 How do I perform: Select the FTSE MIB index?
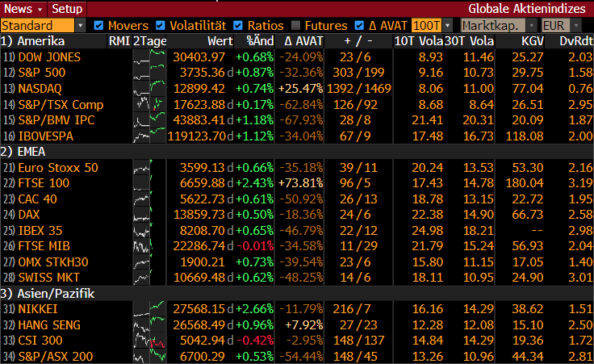(44, 246)
